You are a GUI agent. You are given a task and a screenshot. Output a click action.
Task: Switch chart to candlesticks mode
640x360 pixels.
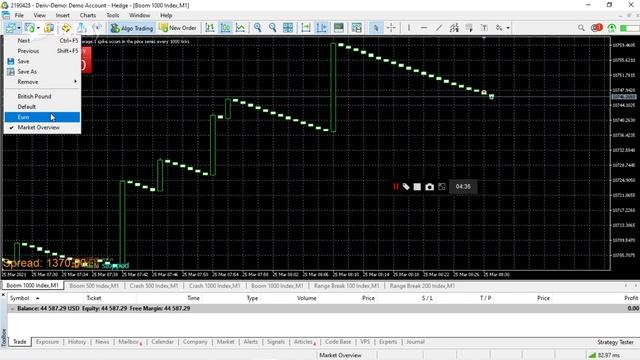tap(225, 28)
